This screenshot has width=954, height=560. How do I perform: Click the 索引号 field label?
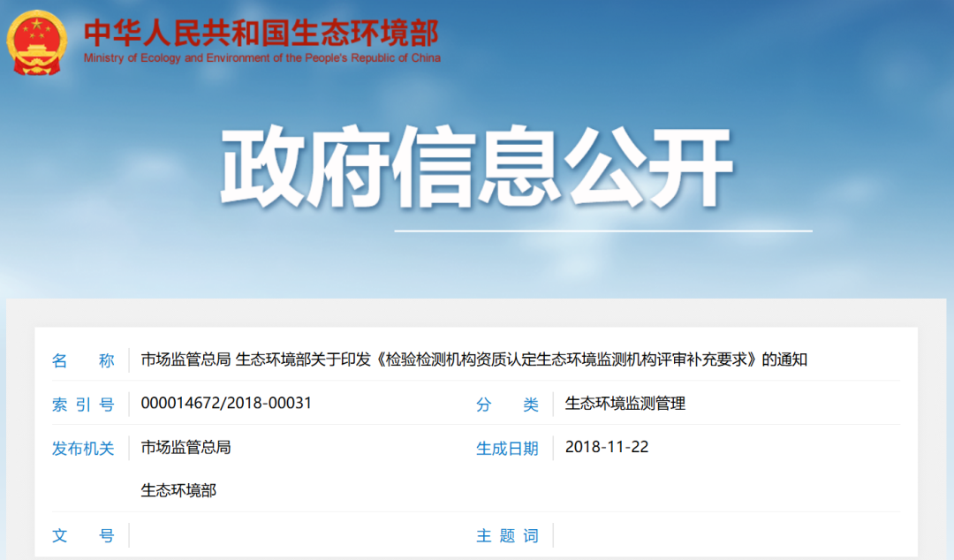83,405
